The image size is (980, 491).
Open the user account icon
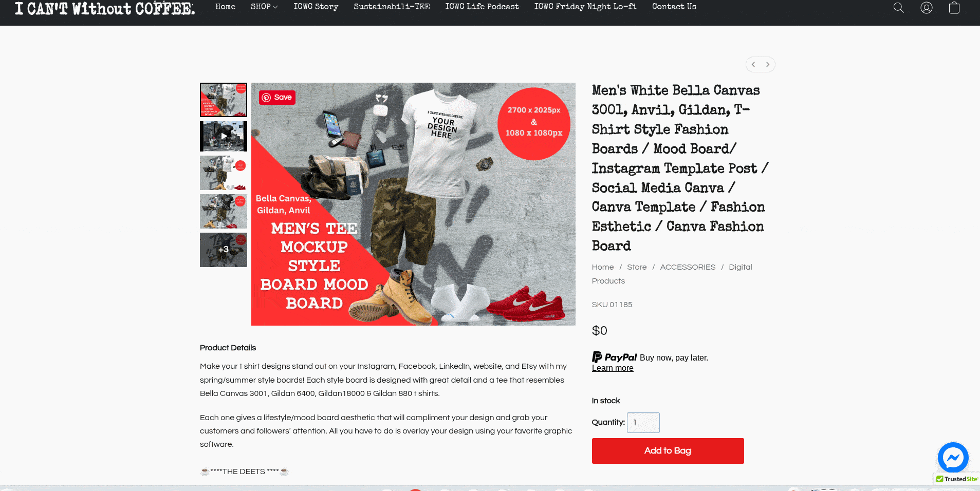(927, 8)
